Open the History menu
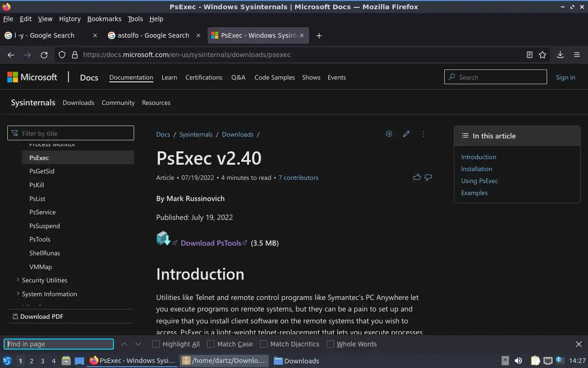The width and height of the screenshot is (588, 368). click(x=70, y=19)
